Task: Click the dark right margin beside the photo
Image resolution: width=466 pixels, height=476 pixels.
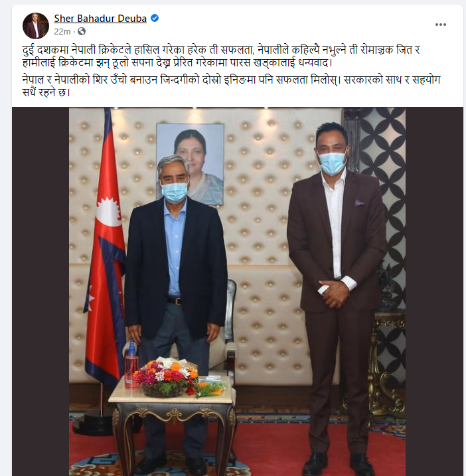Action: (434, 291)
